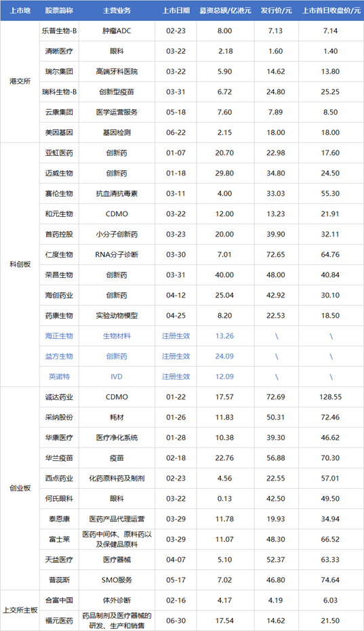Click the 发行价/元 column header
Image resolution: width=364 pixels, height=631 pixels.
(x=276, y=10)
